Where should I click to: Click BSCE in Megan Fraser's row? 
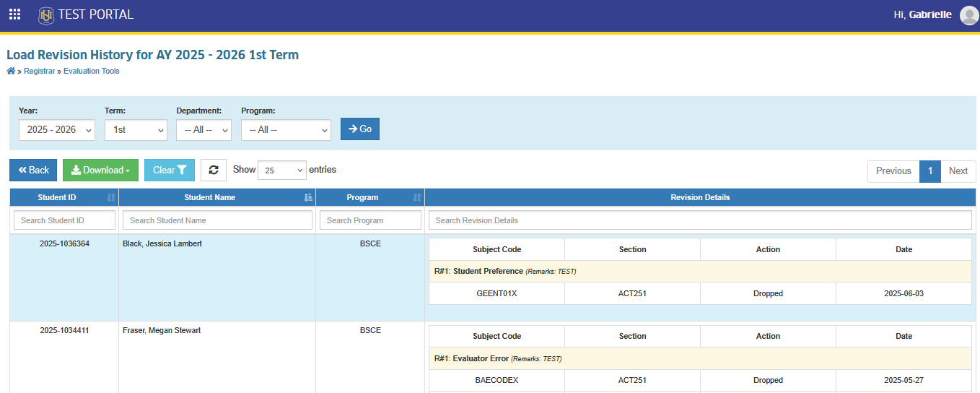[370, 330]
